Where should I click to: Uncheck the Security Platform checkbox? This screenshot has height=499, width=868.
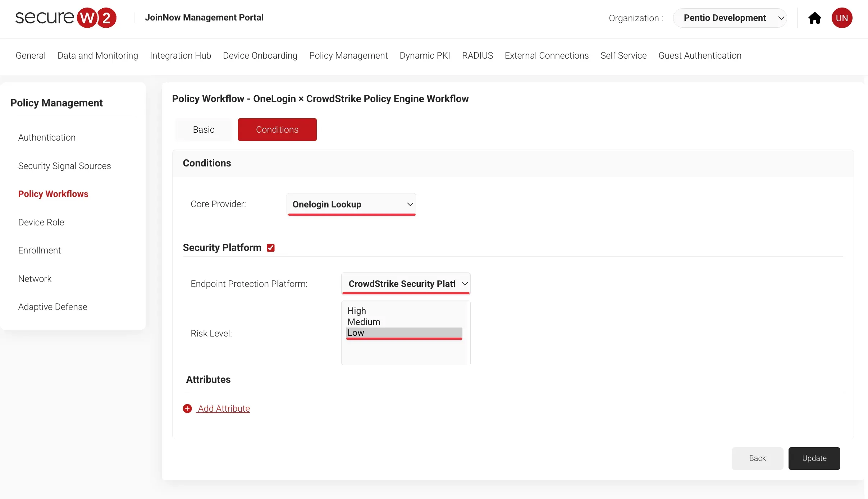271,248
